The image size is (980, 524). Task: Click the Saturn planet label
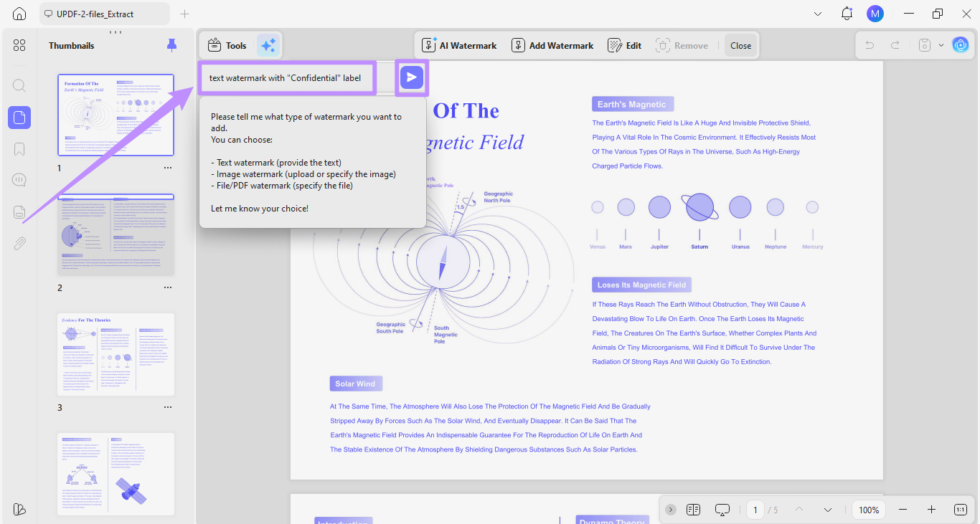click(x=699, y=247)
